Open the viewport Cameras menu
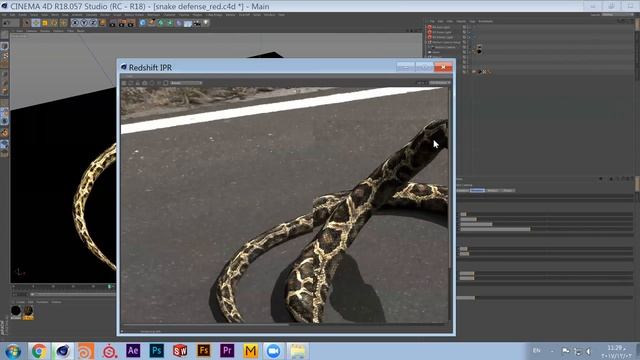 point(31,31)
